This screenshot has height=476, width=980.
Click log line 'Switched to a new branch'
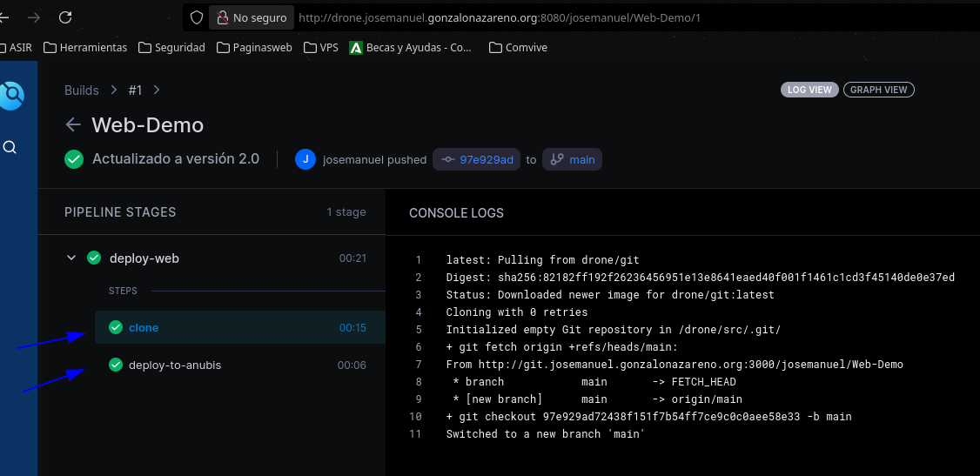(x=545, y=433)
